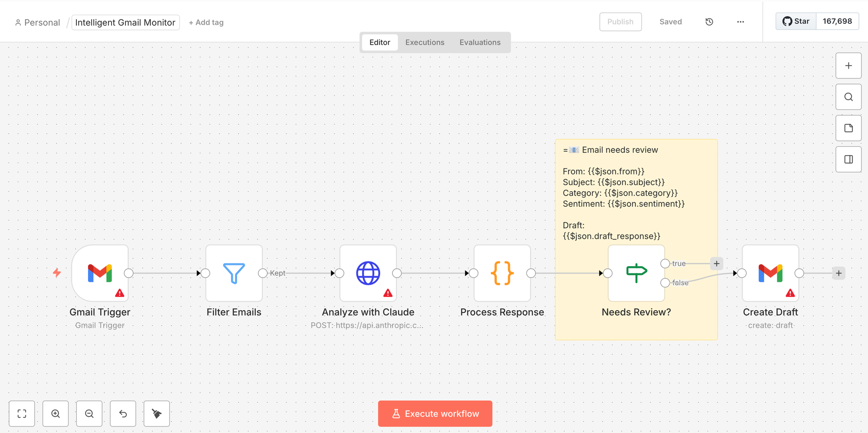Image resolution: width=868 pixels, height=433 pixels.
Task: Click the Analyze with Claude output connector
Action: tap(397, 273)
